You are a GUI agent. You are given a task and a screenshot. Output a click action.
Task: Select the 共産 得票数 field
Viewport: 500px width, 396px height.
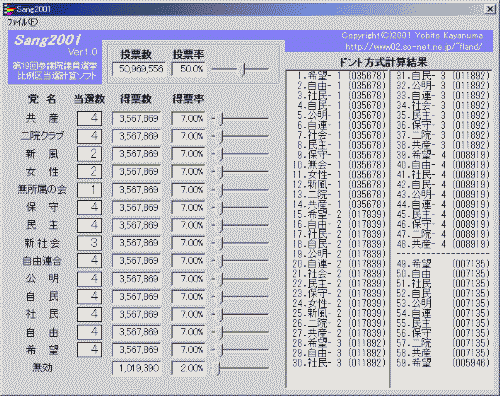click(x=137, y=118)
